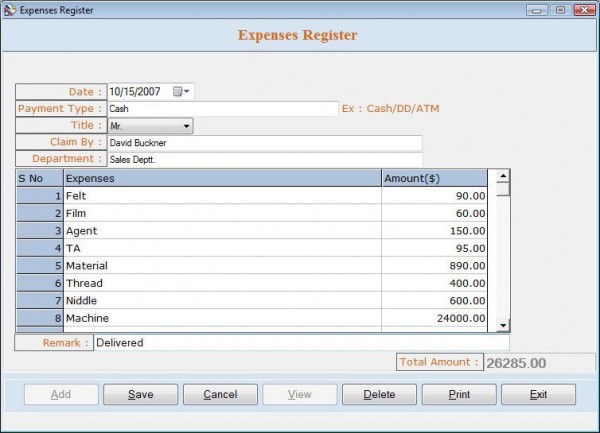Viewport: 600px width, 433px height.
Task: Click the Print button
Action: tap(459, 394)
